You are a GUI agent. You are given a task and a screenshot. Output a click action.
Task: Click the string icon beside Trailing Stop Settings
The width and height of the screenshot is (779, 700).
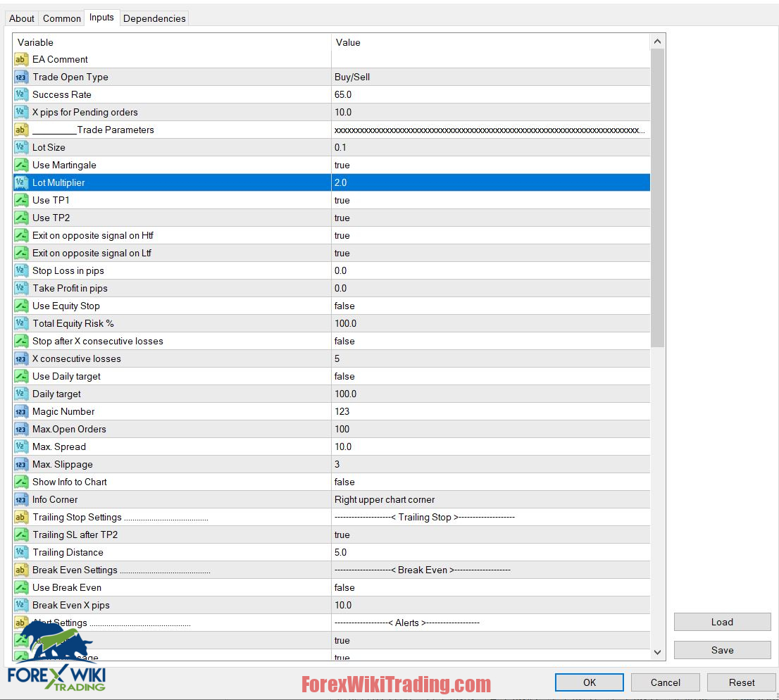pos(21,517)
